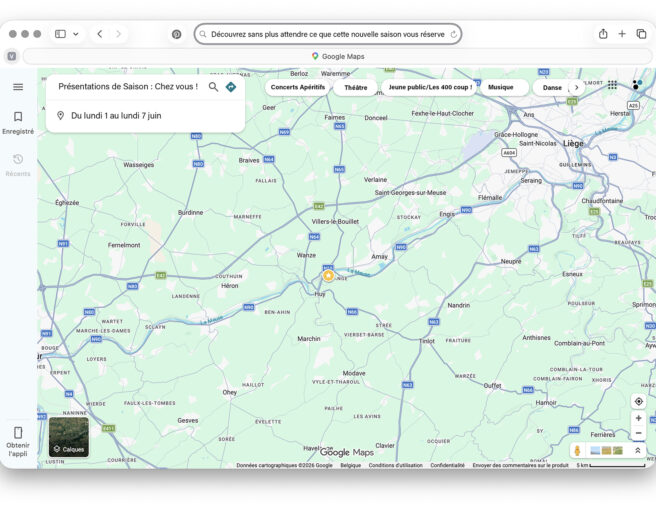Viewport: 656px width, 508px height.
Task: Click Obtenir l'appli button
Action: 18,441
